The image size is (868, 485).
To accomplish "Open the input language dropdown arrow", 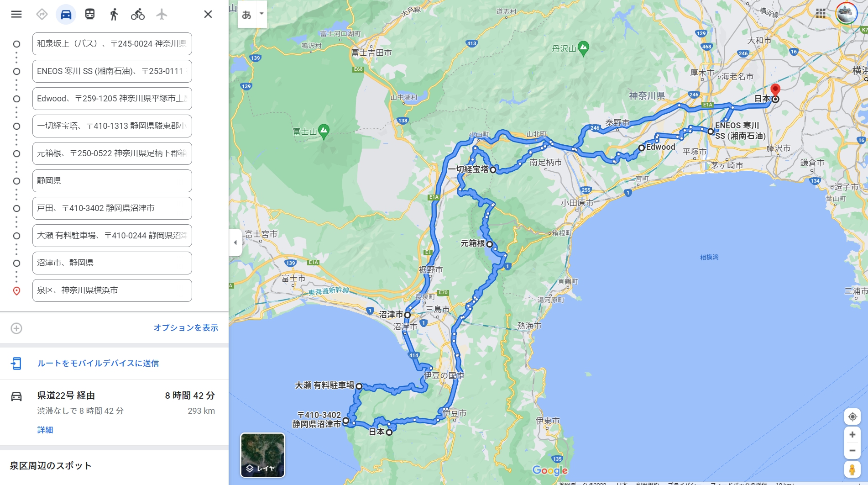I will (x=261, y=14).
